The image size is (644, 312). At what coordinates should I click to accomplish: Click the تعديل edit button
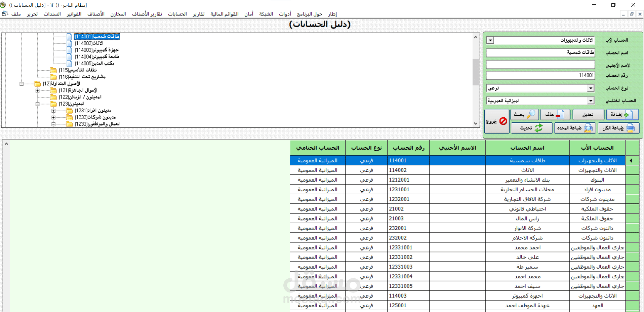pos(588,115)
